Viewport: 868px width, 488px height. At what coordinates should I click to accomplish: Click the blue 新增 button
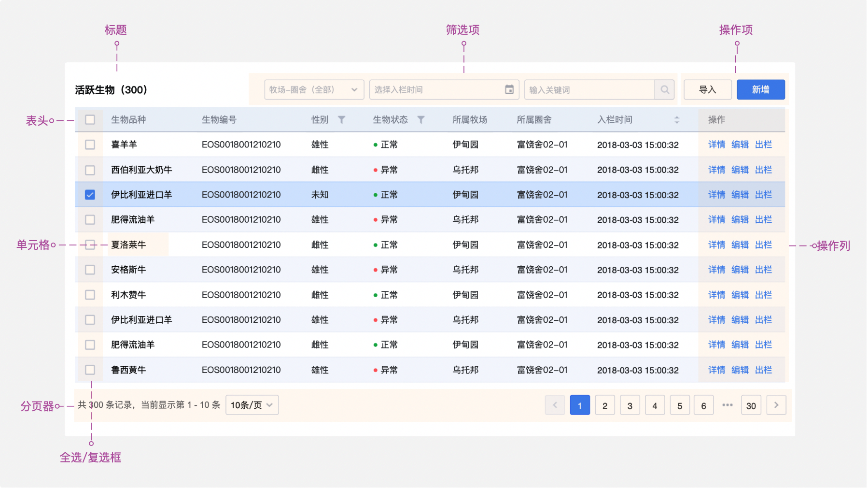pyautogui.click(x=760, y=90)
